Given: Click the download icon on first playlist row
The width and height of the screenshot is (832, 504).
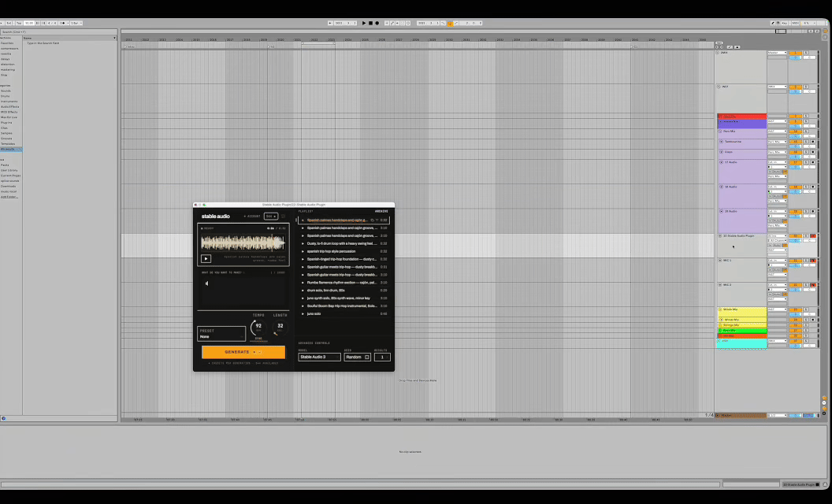Looking at the screenshot, I should (x=377, y=220).
